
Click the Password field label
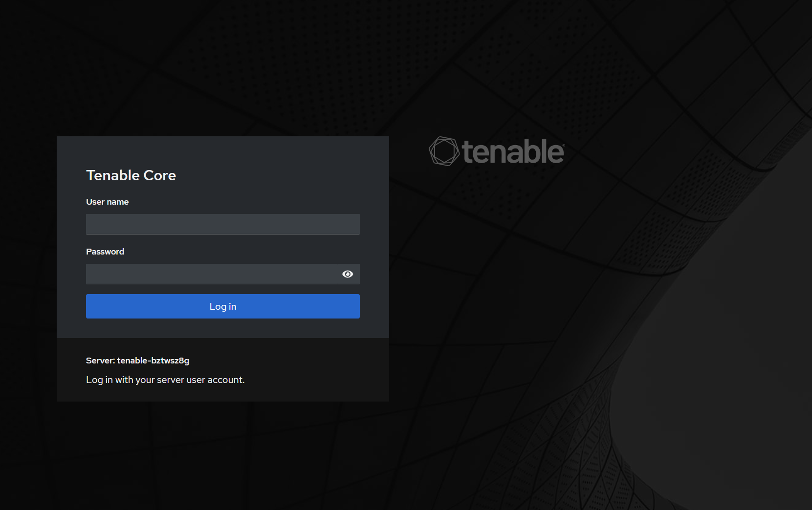coord(105,252)
